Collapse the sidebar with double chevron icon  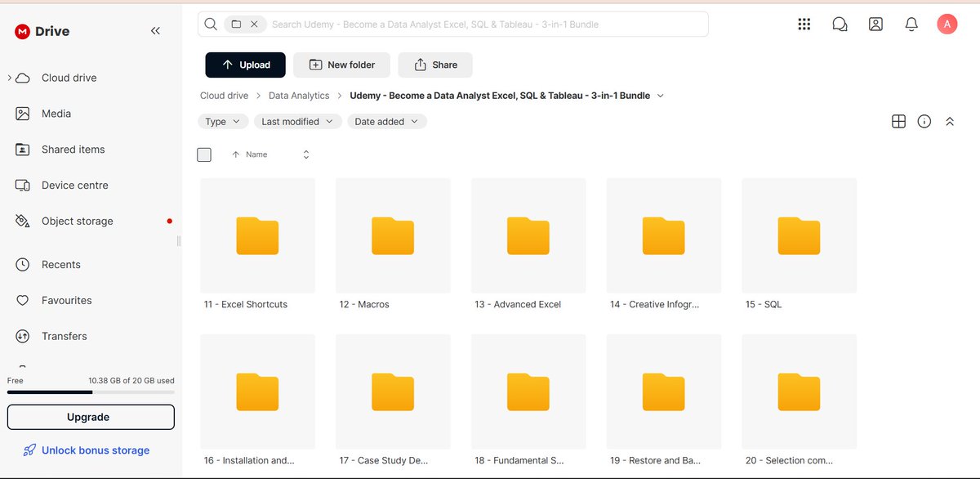click(155, 31)
